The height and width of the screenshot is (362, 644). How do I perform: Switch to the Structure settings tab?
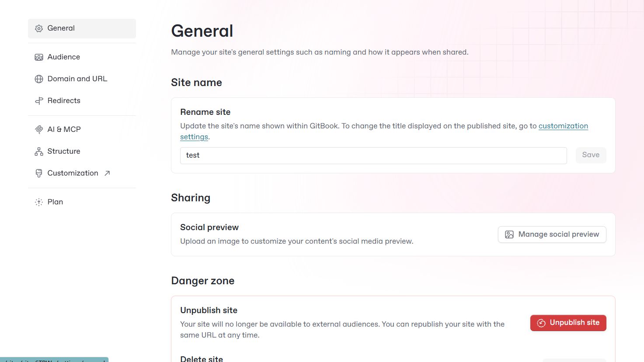click(64, 152)
